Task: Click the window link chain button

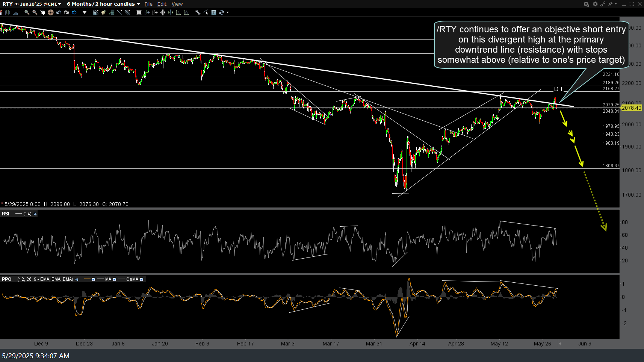Action: click(603, 4)
